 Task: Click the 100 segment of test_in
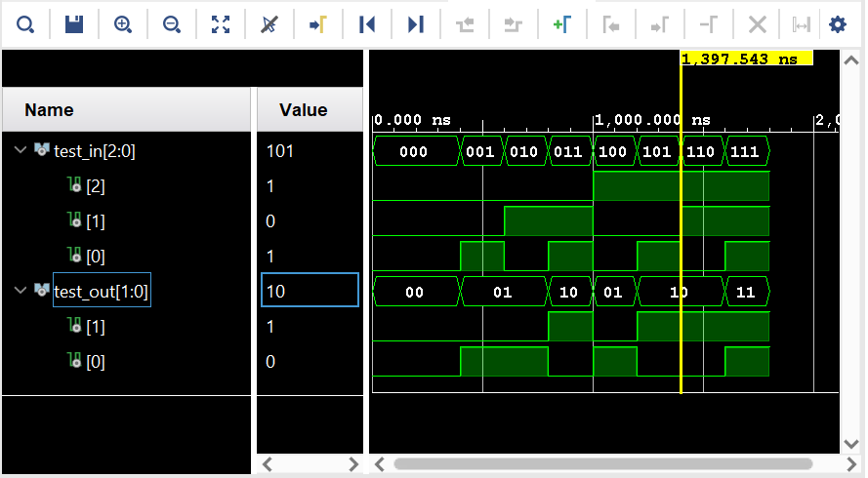(614, 151)
